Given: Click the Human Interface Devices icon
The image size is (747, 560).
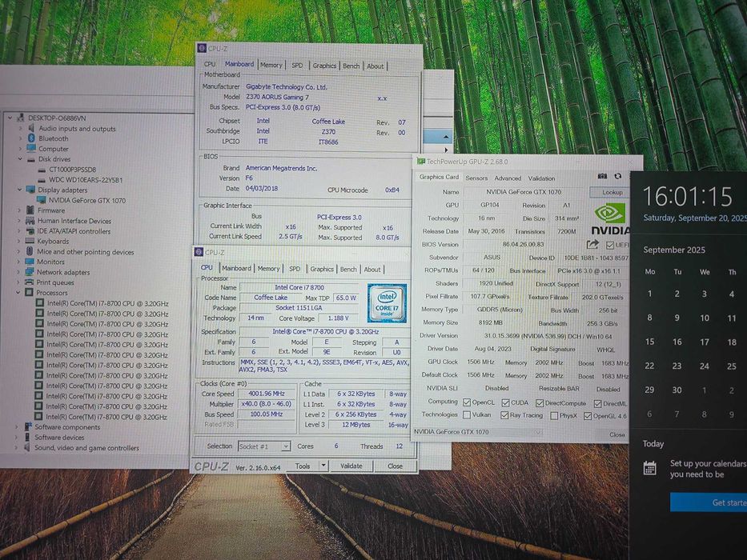Looking at the screenshot, I should (x=30, y=221).
